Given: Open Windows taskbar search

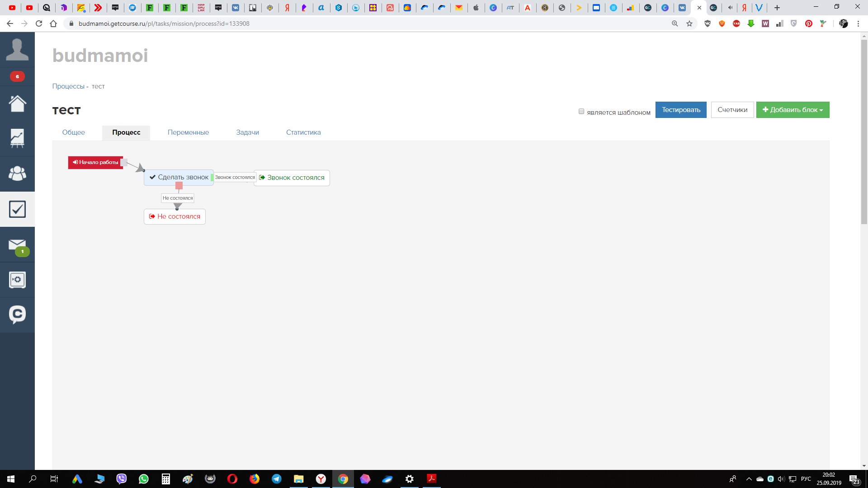Looking at the screenshot, I should click(x=33, y=479).
